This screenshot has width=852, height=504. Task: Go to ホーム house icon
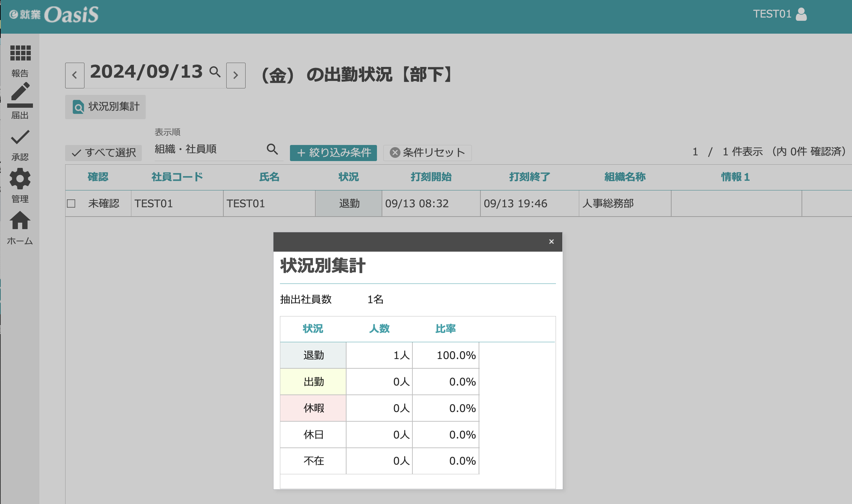pos(20,220)
